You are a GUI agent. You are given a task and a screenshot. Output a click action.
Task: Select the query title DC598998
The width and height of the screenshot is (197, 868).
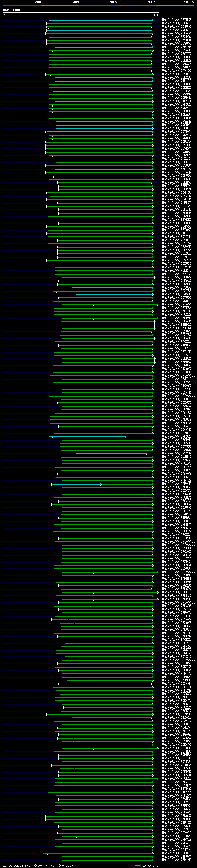pyautogui.click(x=11, y=10)
